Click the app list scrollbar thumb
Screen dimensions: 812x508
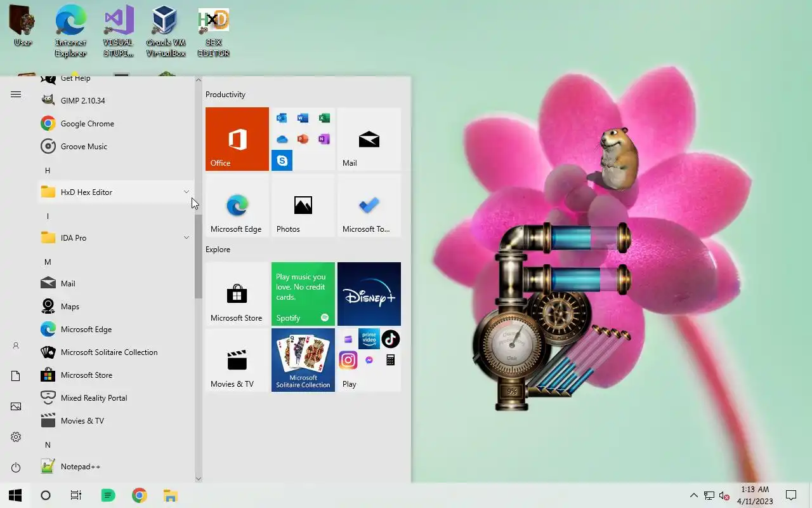(198, 257)
